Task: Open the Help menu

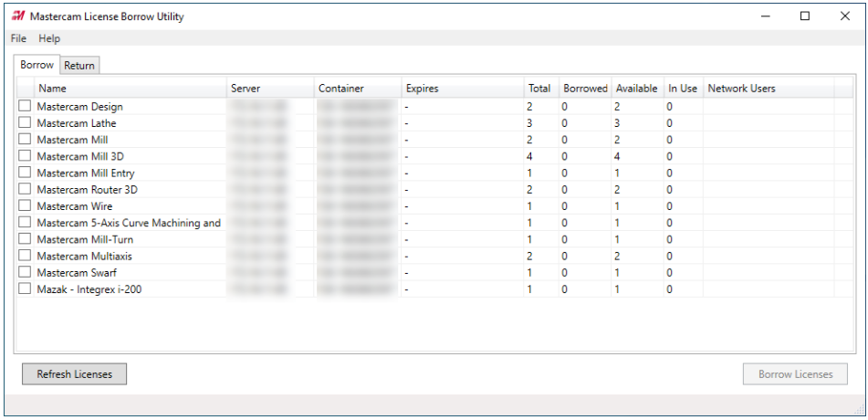Action: coord(49,38)
